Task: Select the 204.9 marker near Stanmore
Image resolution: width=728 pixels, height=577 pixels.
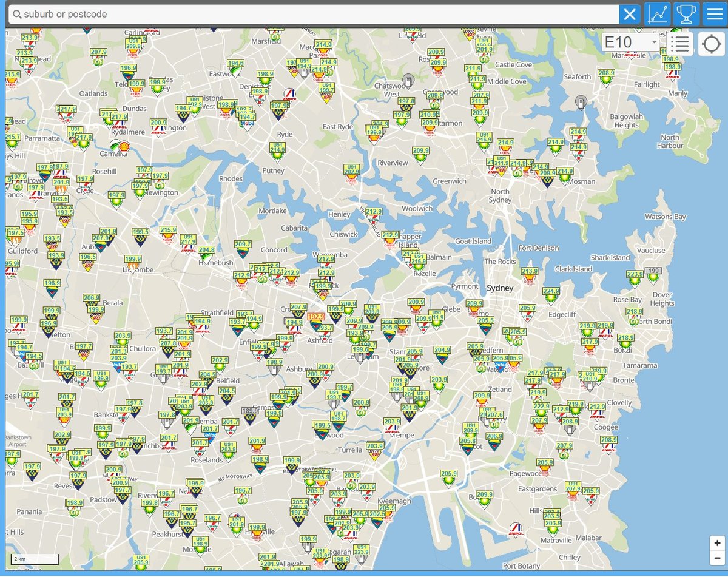Action: [x=442, y=354]
